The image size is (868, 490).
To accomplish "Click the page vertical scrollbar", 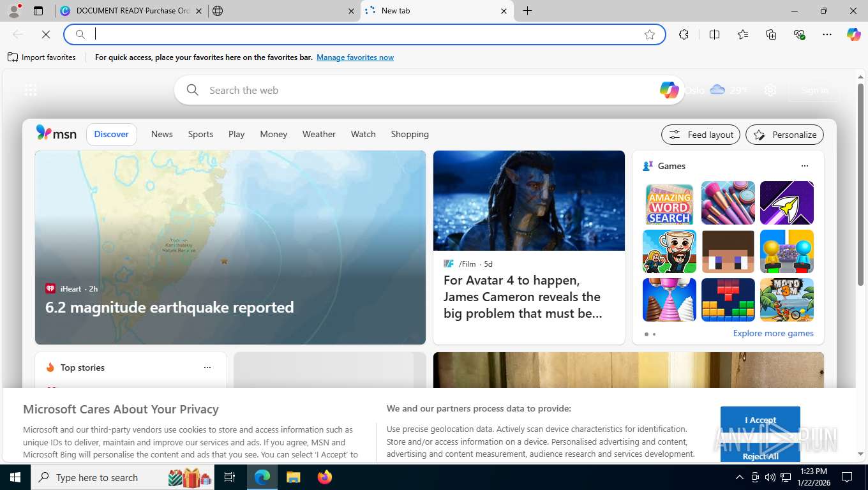I will coord(860,184).
